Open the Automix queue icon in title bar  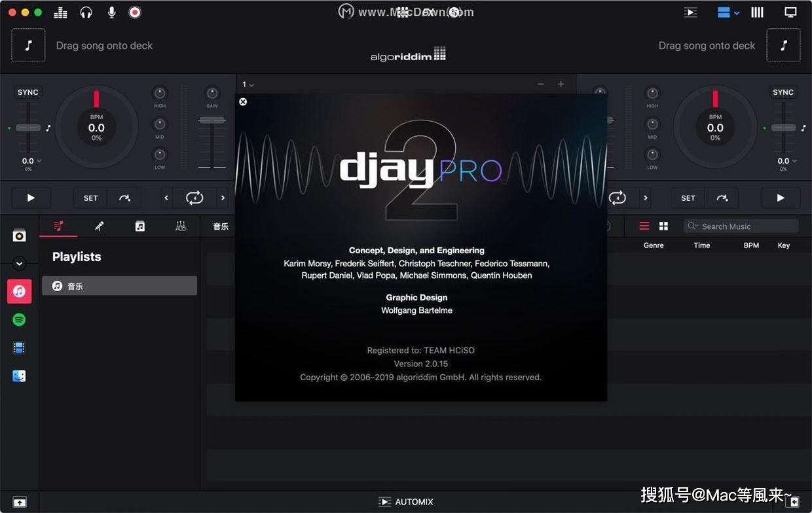pos(690,12)
